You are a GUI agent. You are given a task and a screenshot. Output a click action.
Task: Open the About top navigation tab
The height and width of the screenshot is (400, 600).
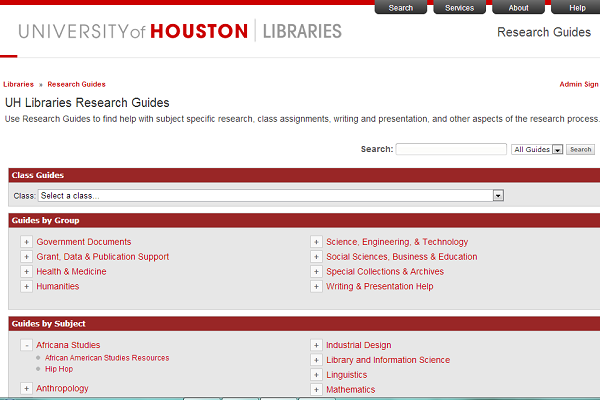518,7
